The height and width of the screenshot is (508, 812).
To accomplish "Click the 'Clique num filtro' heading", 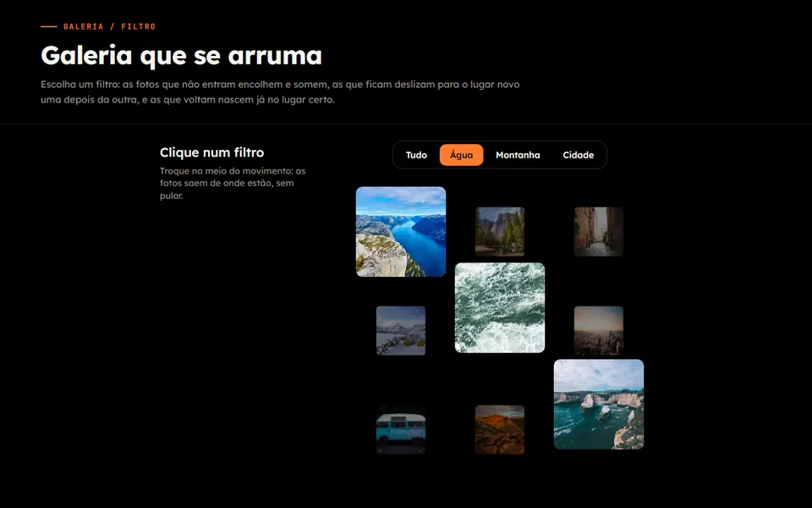I will pyautogui.click(x=211, y=152).
